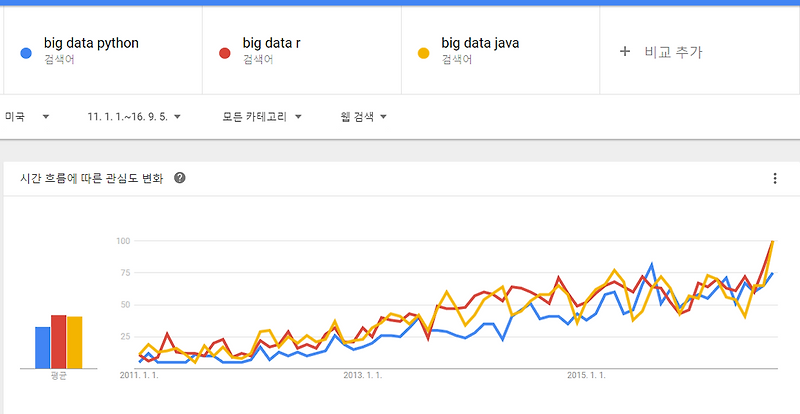Click the help question mark icon
The width and height of the screenshot is (800, 414).
click(180, 178)
